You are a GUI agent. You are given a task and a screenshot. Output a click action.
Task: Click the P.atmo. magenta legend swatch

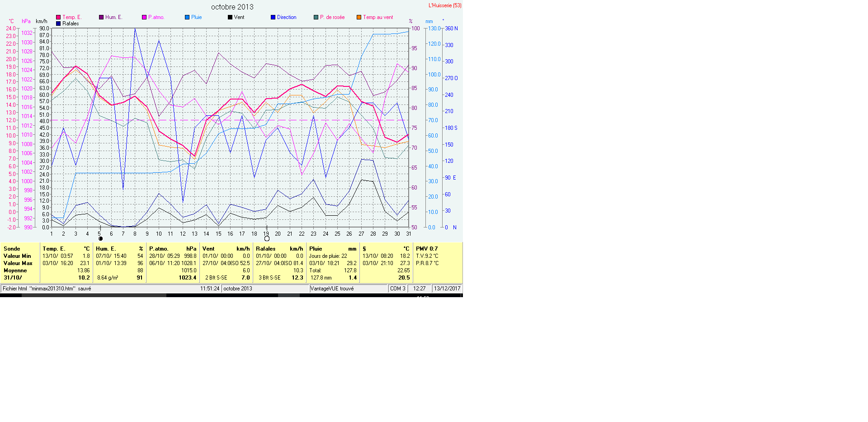point(144,17)
